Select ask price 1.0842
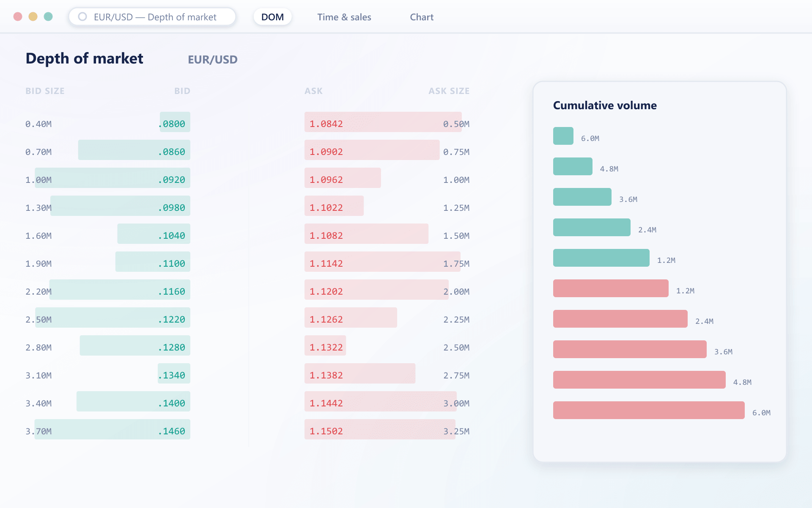Viewport: 812px width, 508px height. pyautogui.click(x=326, y=124)
